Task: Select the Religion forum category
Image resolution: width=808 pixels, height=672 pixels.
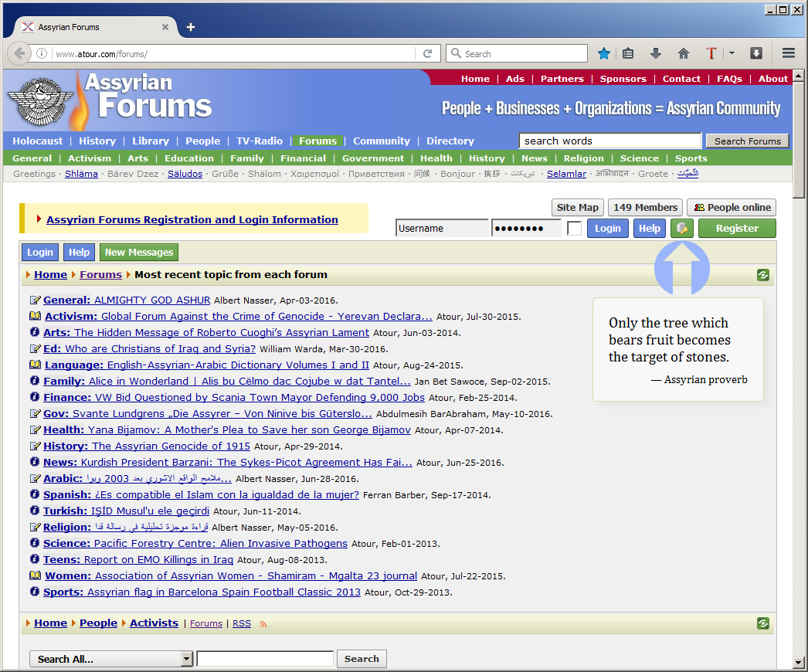Action: click(583, 158)
